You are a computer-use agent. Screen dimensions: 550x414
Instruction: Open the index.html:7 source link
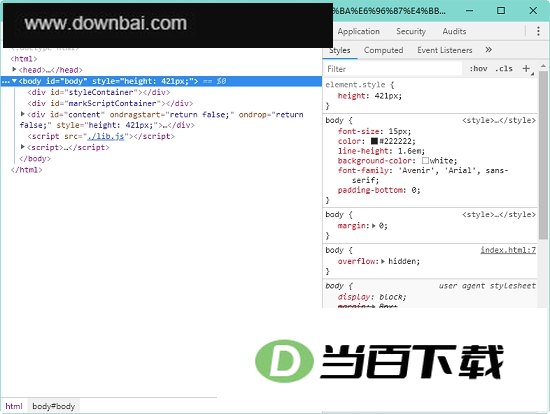tap(508, 250)
